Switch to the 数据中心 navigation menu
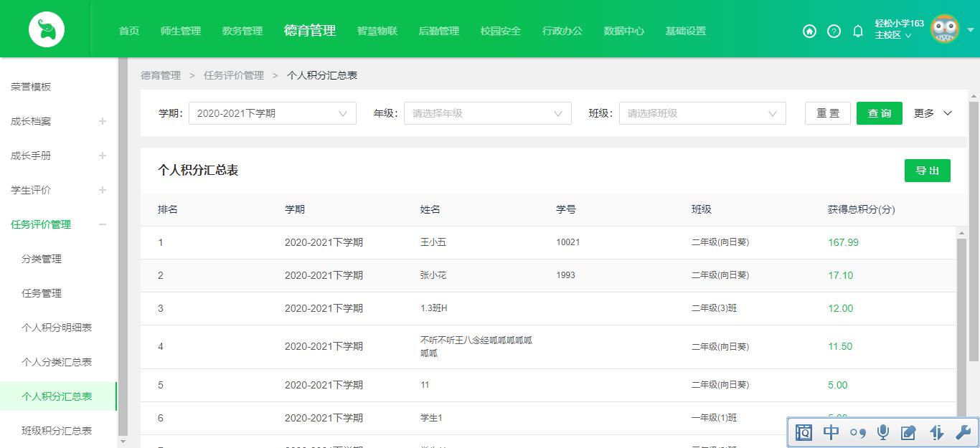The image size is (980, 448). coord(623,32)
